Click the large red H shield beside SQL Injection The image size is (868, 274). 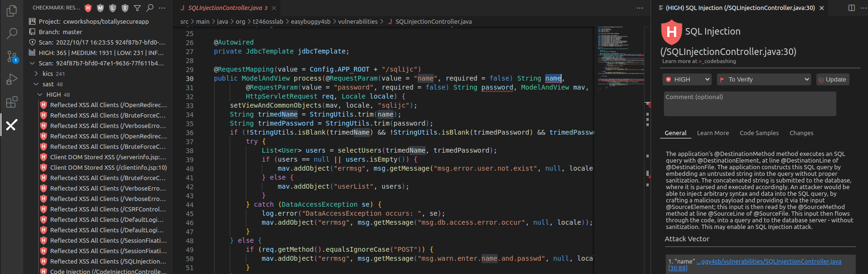point(671,32)
